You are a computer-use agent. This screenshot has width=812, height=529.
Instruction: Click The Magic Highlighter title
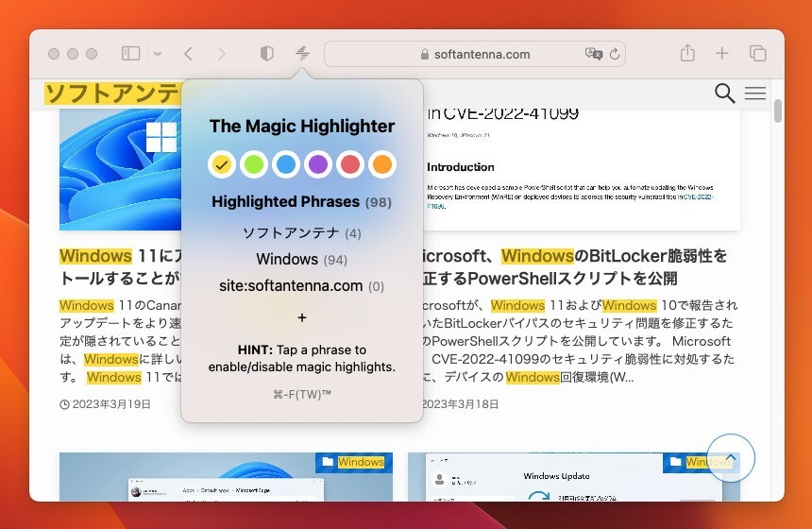coord(302,126)
